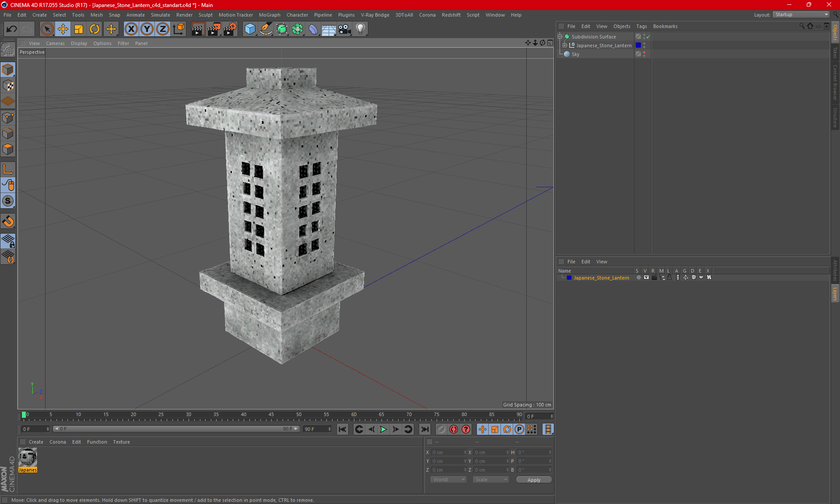
Task: Click the Axis mode L-shaped icon
Action: point(8,169)
